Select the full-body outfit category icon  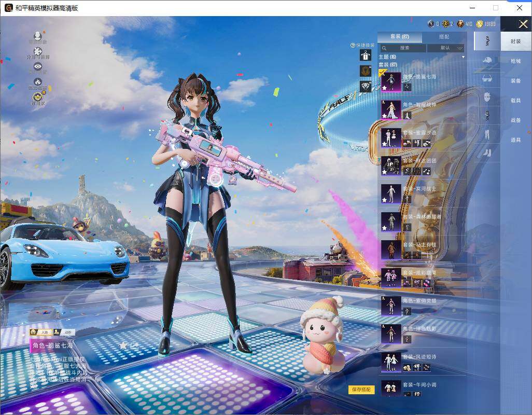[487, 40]
